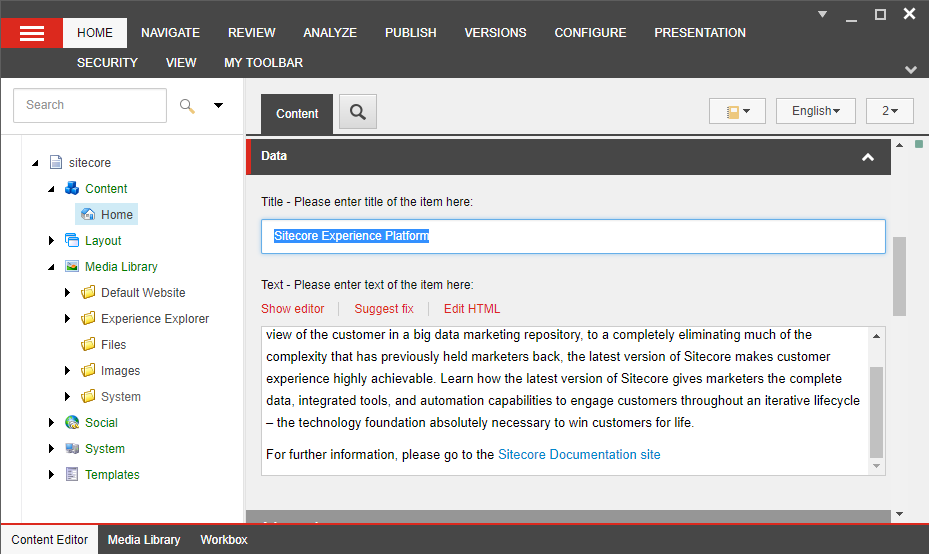Click the rich text scroll down arrow

click(876, 467)
